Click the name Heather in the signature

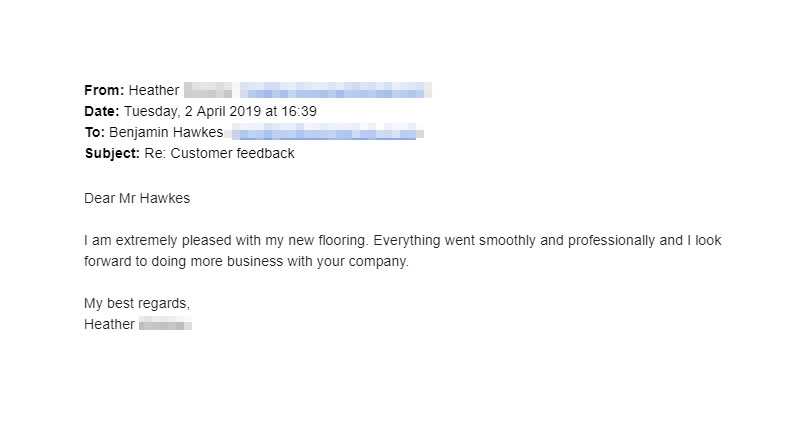[x=110, y=324]
